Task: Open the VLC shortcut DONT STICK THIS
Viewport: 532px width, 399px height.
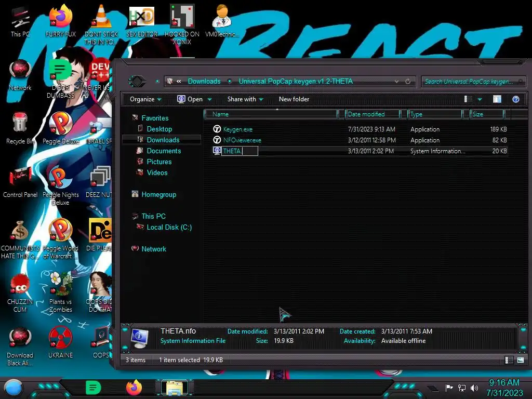Action: [101, 24]
